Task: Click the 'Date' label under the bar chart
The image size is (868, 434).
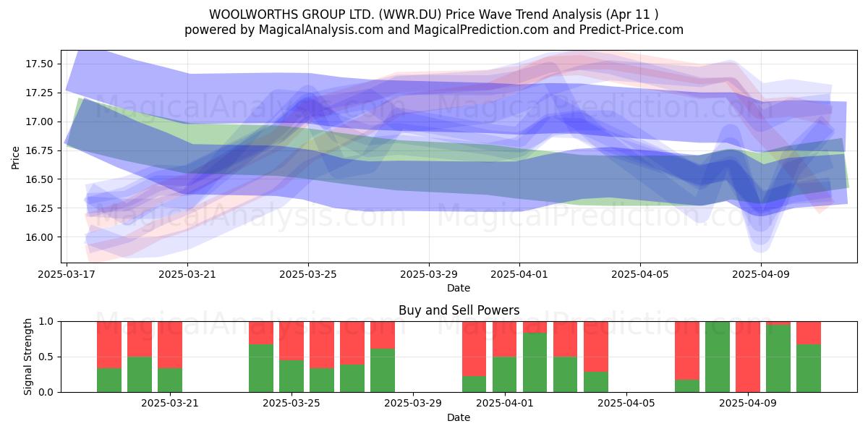Action: 459,417
